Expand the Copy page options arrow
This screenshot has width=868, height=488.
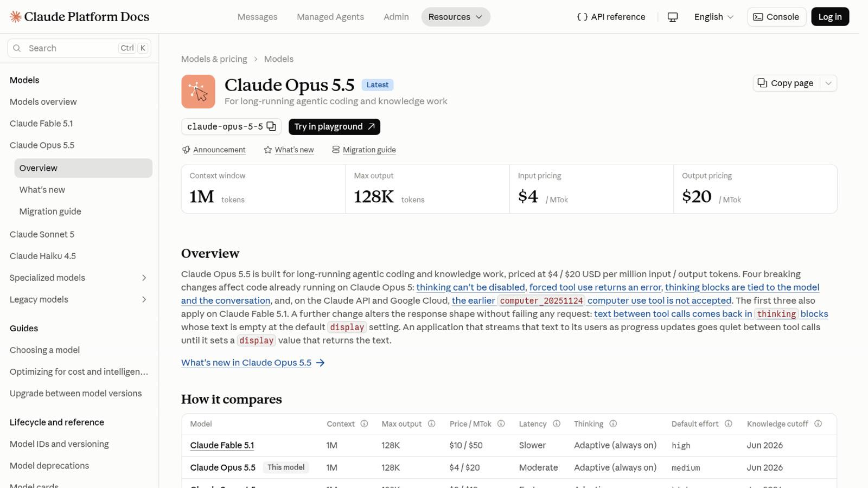[x=828, y=83]
